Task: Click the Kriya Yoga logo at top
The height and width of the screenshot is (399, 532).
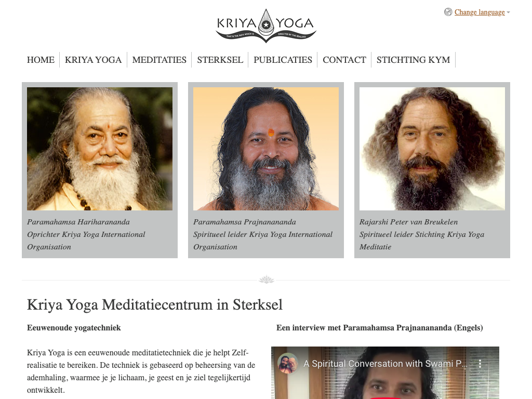Action: pyautogui.click(x=266, y=26)
